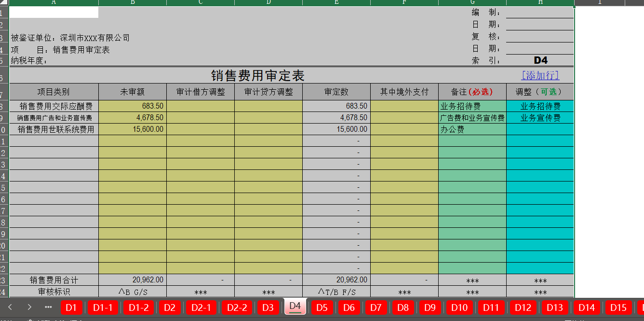This screenshot has height=321, width=644.
Task: Select the 销售费用交际应酬费 row label
Action: tap(54, 106)
